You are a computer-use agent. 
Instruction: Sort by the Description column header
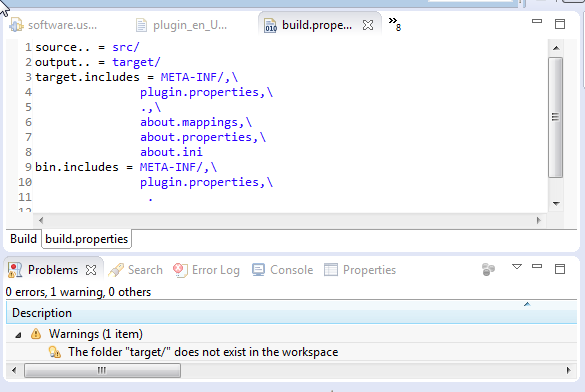point(291,313)
